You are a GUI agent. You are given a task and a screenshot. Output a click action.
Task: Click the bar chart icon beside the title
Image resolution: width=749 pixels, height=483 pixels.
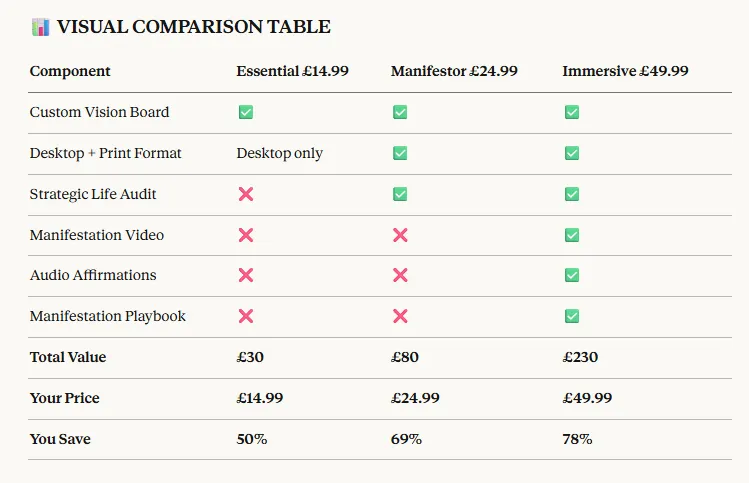click(40, 27)
